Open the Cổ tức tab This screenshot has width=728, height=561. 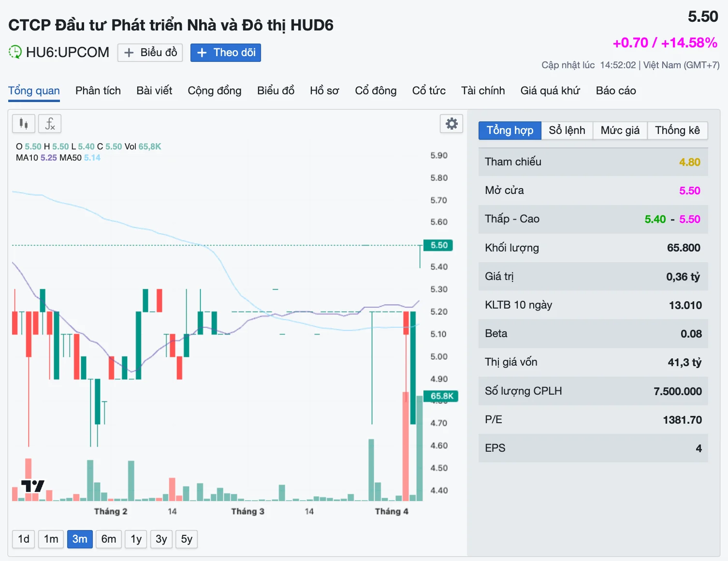pyautogui.click(x=428, y=91)
